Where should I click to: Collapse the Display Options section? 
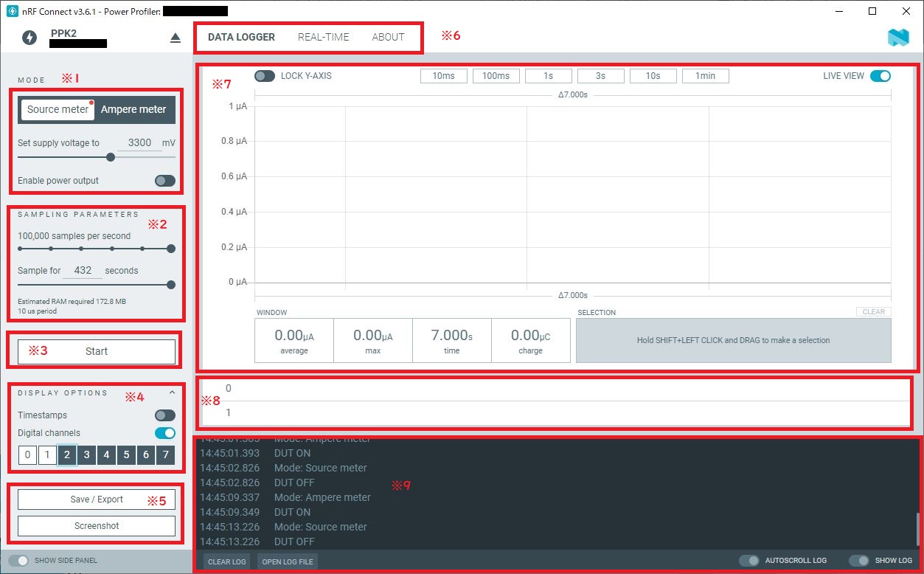pyautogui.click(x=172, y=393)
